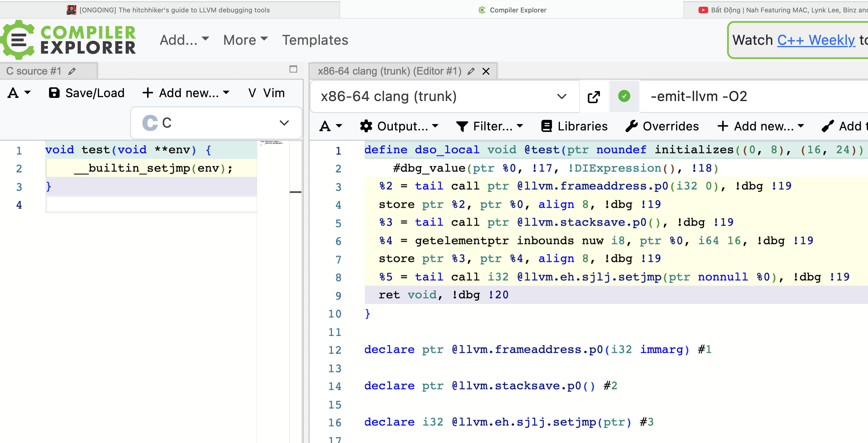
Task: Switch to the Compiler Explorer browser tab
Action: coord(512,10)
